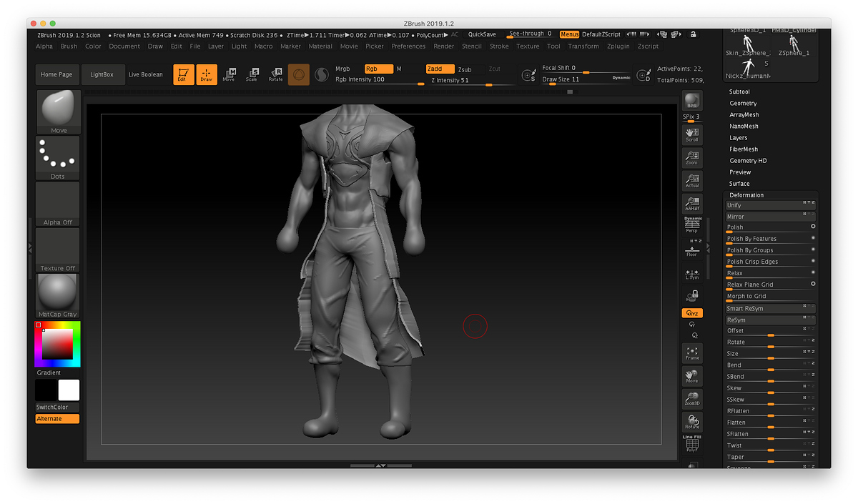Toggle the XYZ rotation mode
The image size is (858, 504).
692,313
